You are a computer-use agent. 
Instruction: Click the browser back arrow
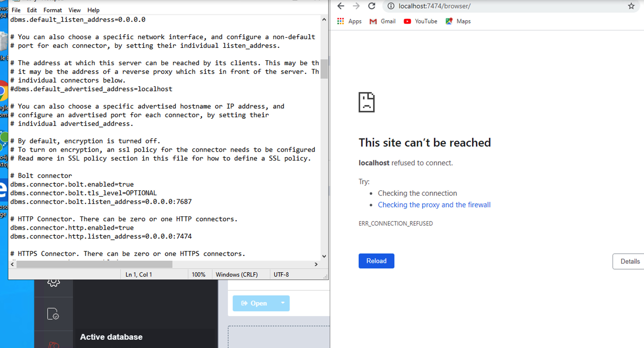click(341, 6)
